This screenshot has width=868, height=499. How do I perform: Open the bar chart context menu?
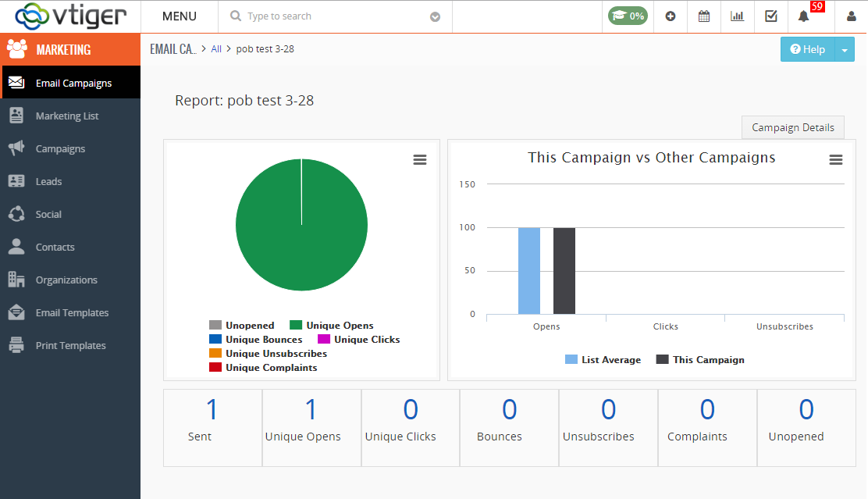click(x=836, y=160)
